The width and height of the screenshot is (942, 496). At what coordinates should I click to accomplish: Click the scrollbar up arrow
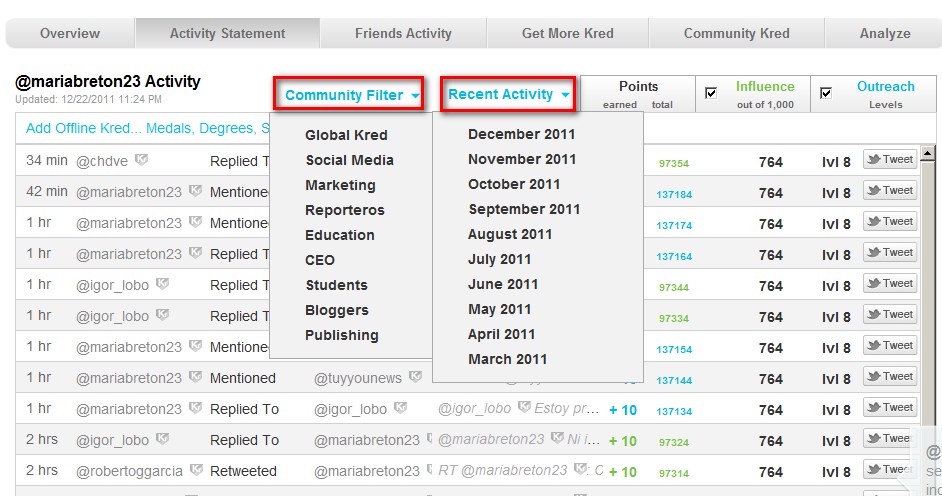928,153
